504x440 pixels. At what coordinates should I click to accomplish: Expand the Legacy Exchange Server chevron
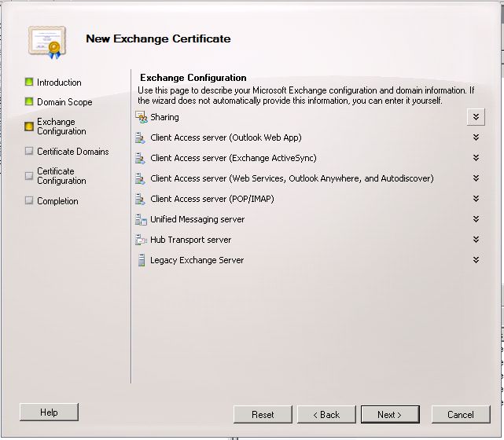click(476, 260)
